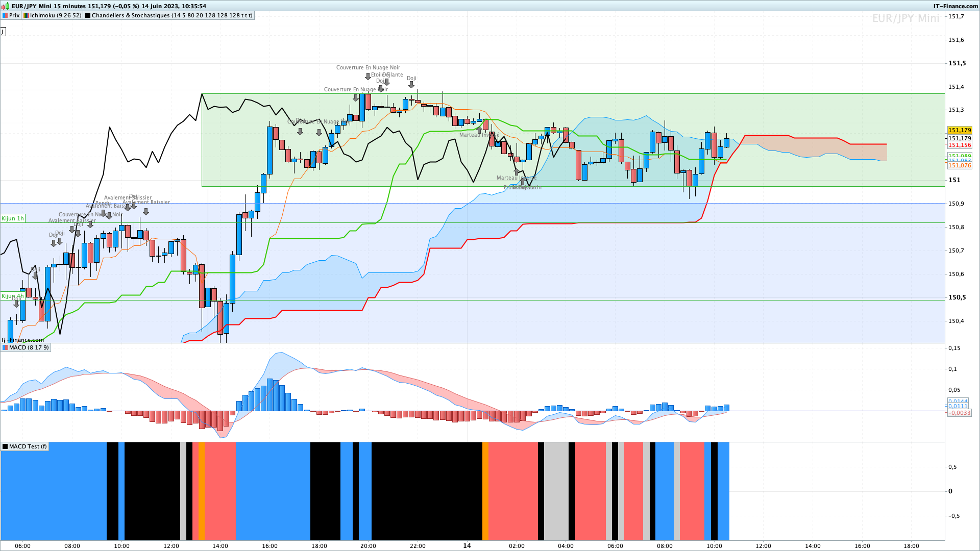Click the Kijun 4h line label

[x=13, y=296]
